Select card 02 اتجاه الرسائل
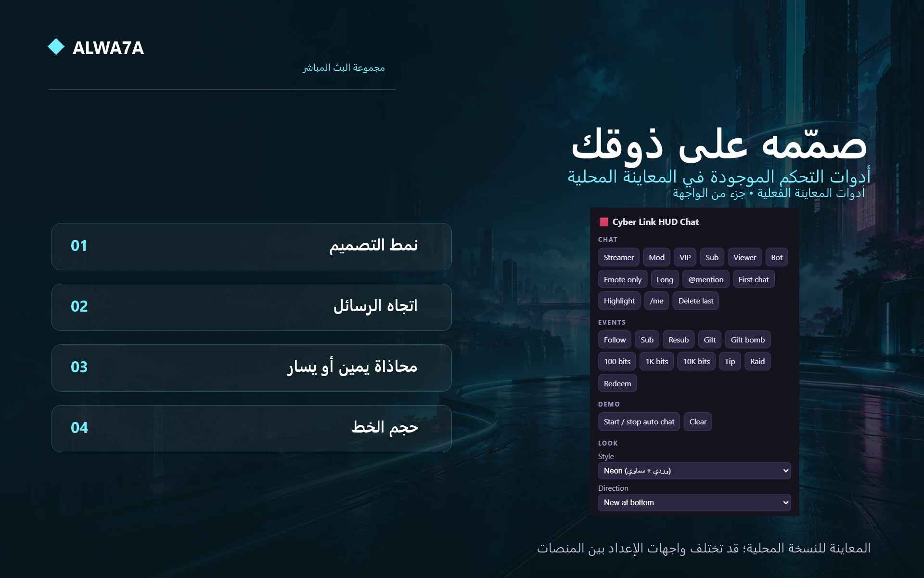924x578 pixels. [252, 307]
